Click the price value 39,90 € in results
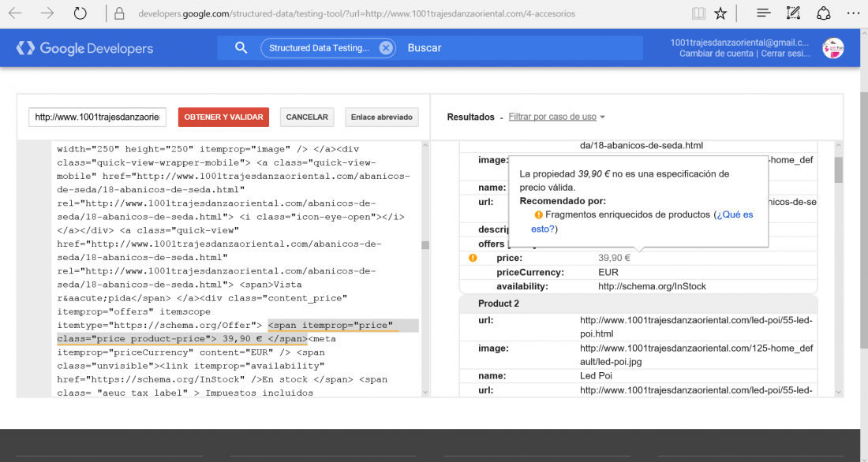868x462 pixels. point(614,258)
